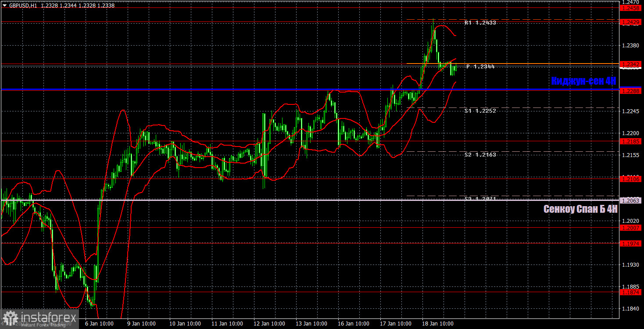This screenshot has height=329, width=644.
Task: Click the 1.2155 axis price value
Action: coord(630,155)
